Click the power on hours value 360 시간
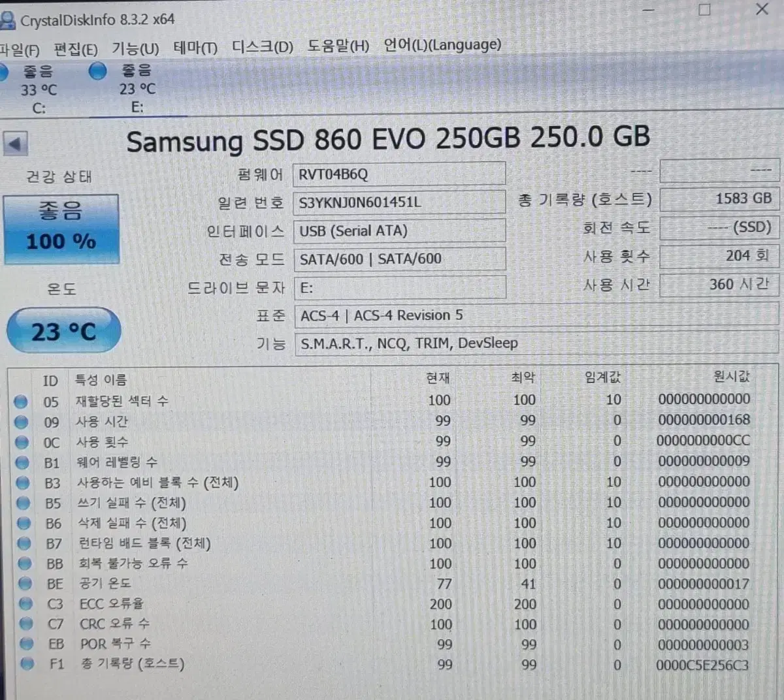 click(x=719, y=284)
